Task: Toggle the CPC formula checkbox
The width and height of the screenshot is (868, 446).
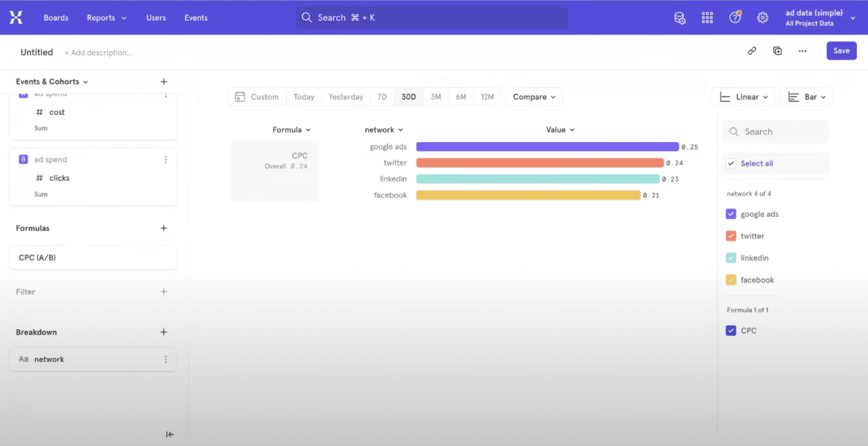Action: (x=731, y=331)
